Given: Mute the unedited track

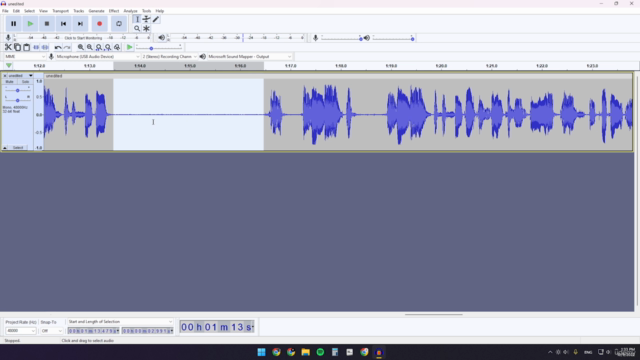Looking at the screenshot, I should click(9, 82).
